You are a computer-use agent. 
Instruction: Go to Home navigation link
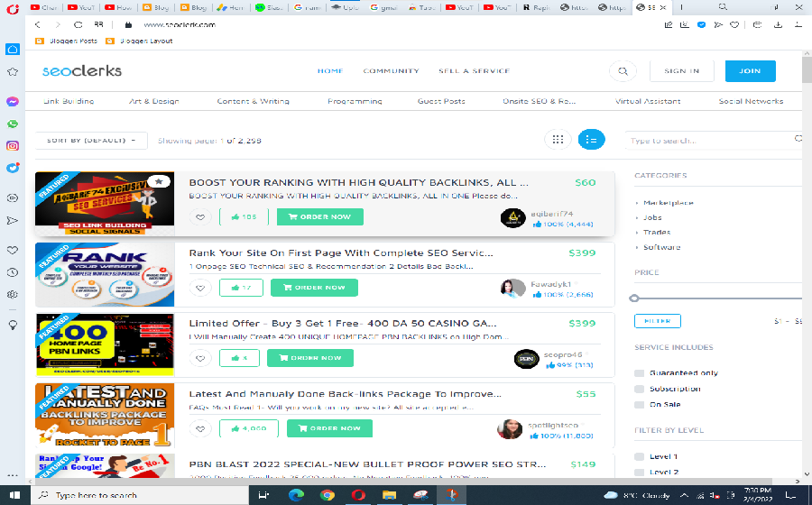click(330, 71)
